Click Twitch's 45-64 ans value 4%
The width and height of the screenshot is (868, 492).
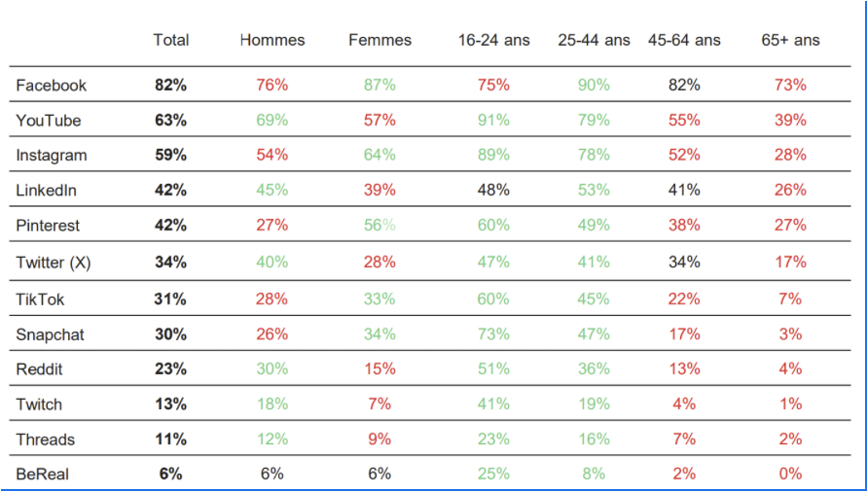[x=684, y=404]
